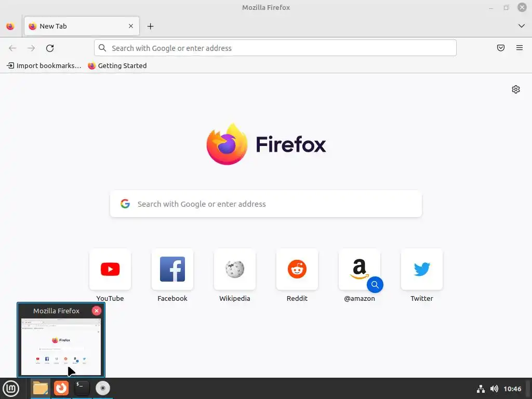Click Import bookmarks… in bookmarks toolbar
The image size is (532, 399).
pos(44,65)
